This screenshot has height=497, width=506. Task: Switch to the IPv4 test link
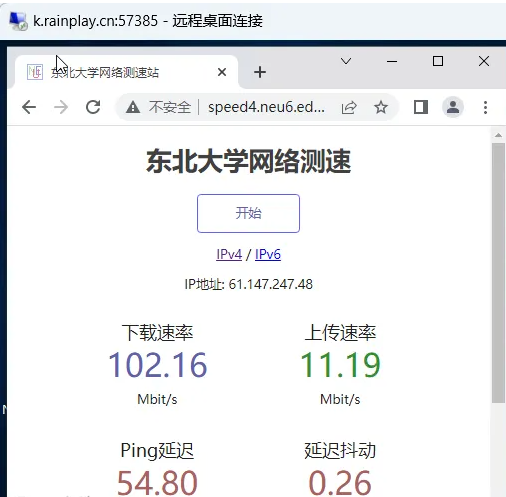pos(229,254)
